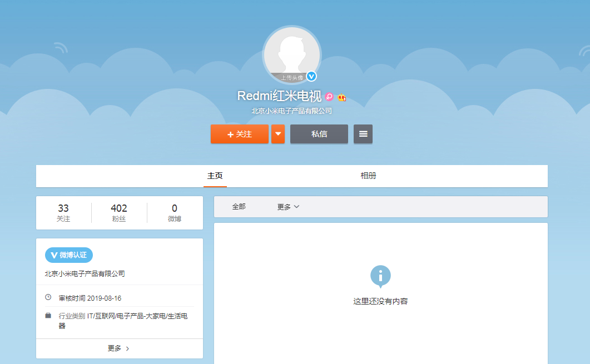
Task: Click the 这里还没有内容 message
Action: click(380, 301)
